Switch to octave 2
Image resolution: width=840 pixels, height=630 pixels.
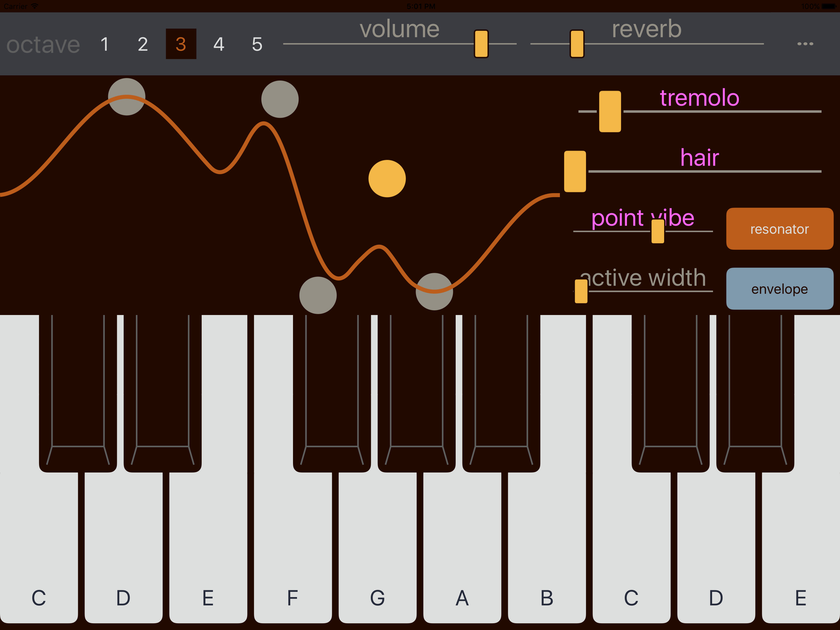[x=143, y=44]
